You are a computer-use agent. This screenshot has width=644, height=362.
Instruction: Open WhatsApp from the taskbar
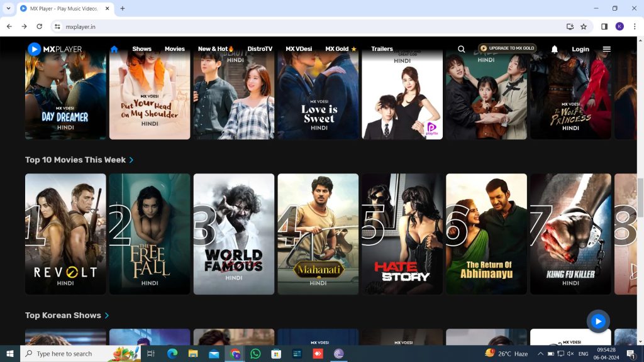point(255,354)
